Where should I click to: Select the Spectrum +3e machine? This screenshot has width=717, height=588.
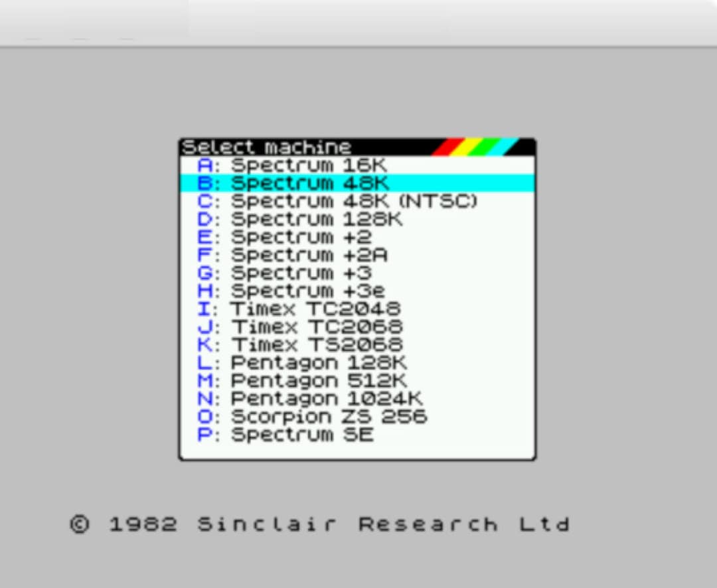click(x=289, y=291)
